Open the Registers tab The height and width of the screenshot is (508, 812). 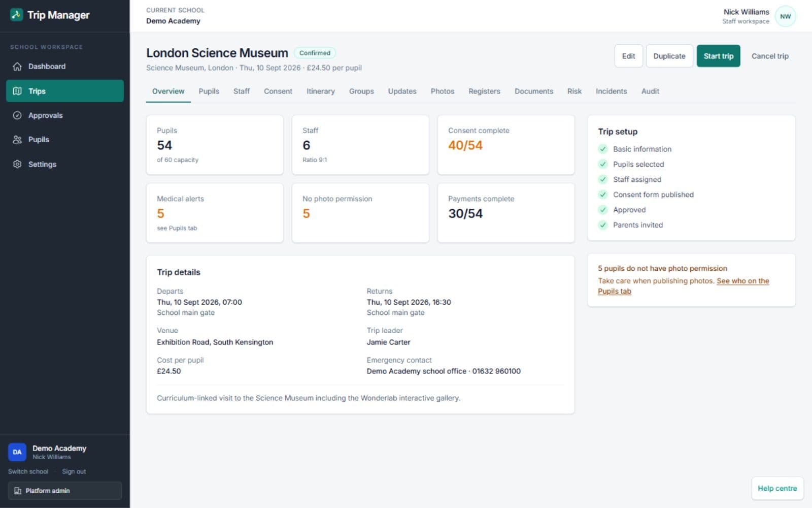(484, 91)
